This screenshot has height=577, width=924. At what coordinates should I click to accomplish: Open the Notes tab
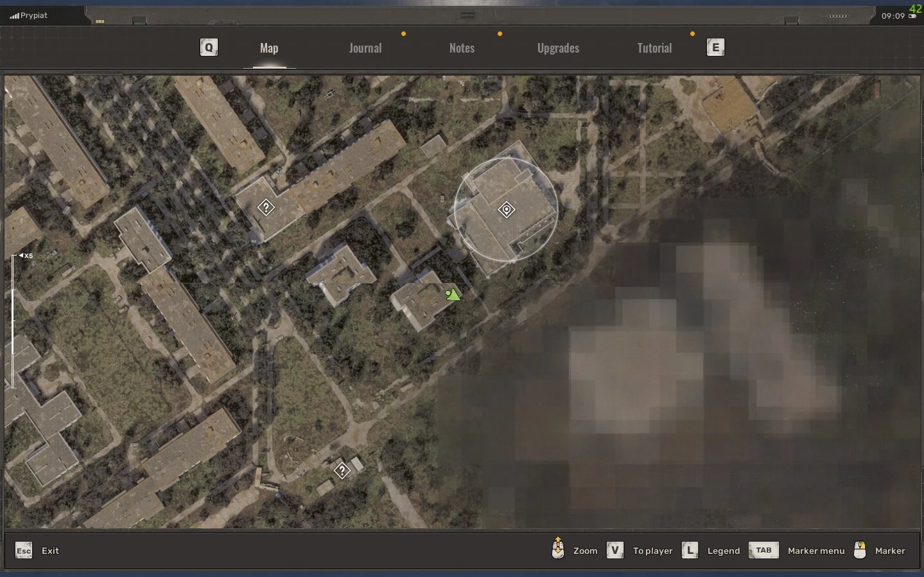[x=462, y=48]
